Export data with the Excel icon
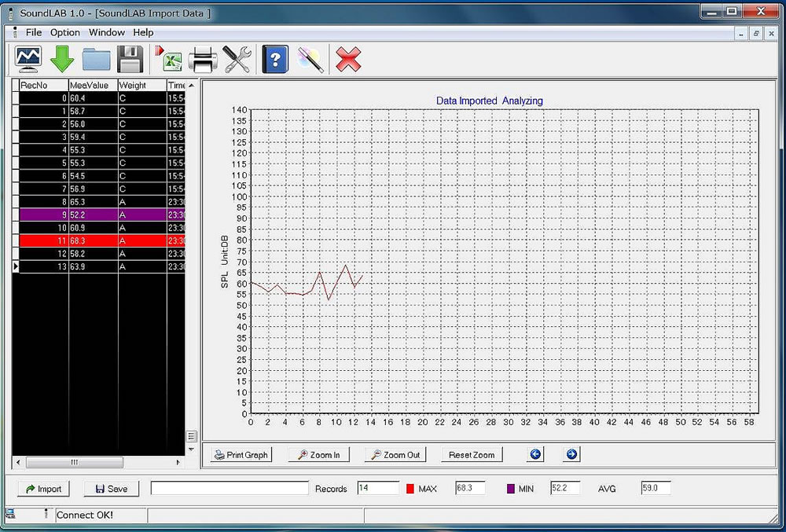786x532 pixels. point(169,59)
